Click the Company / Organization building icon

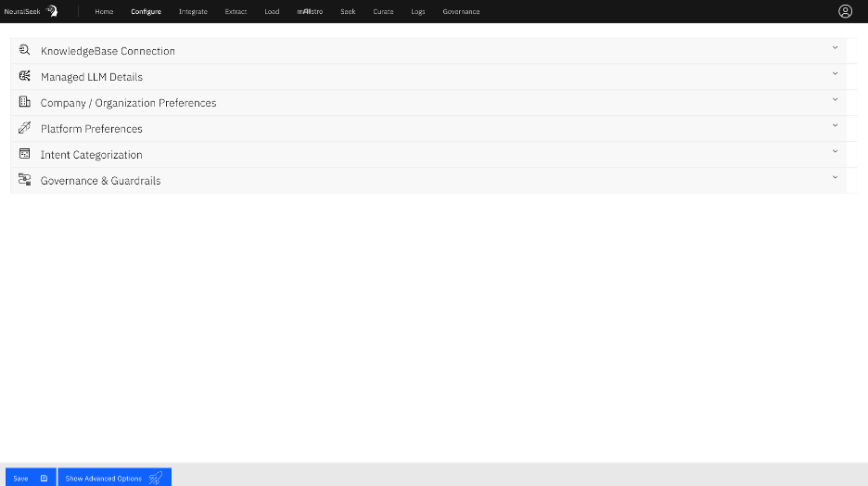[x=25, y=102]
